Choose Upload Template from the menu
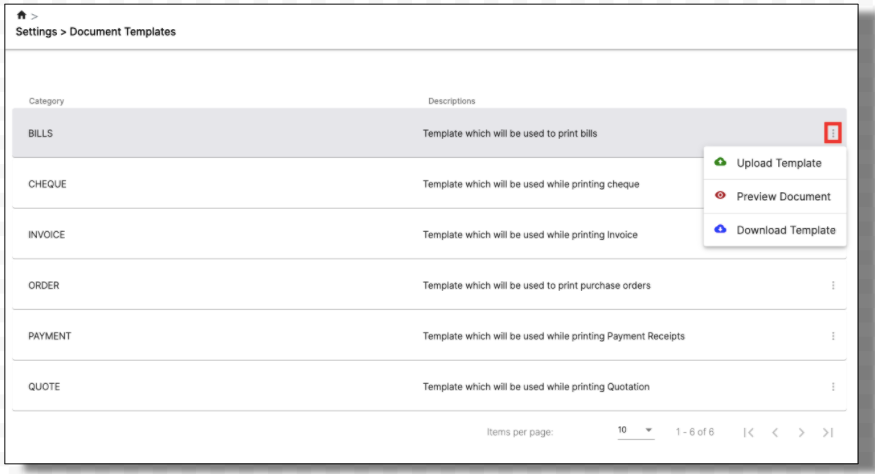875x474 pixels. point(775,163)
